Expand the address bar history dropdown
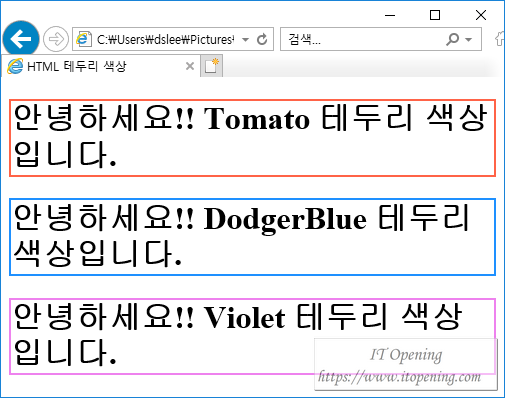505x398 pixels. (x=246, y=39)
